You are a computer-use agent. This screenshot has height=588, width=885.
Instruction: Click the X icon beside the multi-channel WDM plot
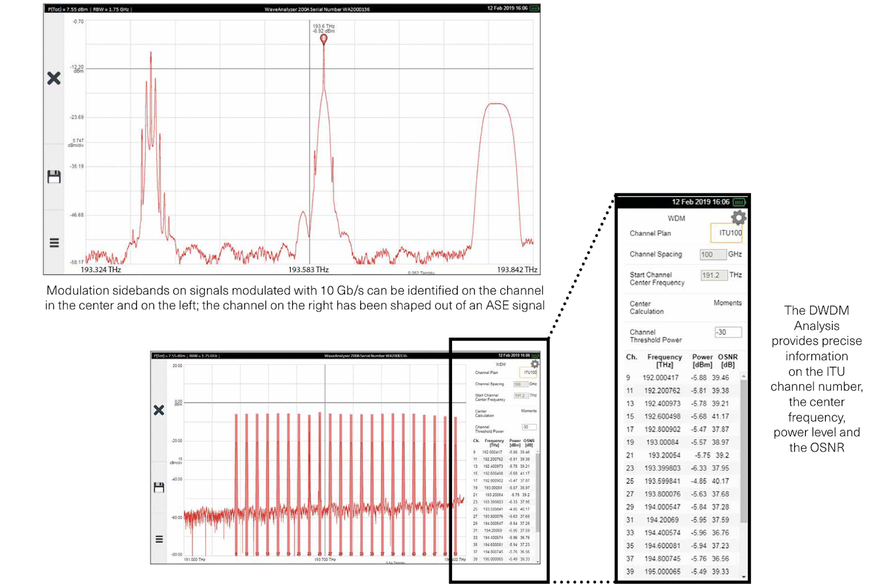click(x=159, y=410)
